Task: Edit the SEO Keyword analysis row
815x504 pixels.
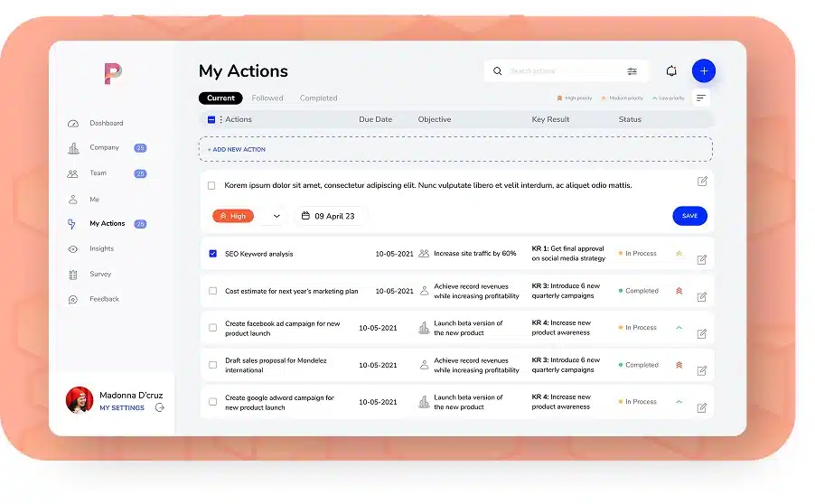Action: (x=702, y=260)
